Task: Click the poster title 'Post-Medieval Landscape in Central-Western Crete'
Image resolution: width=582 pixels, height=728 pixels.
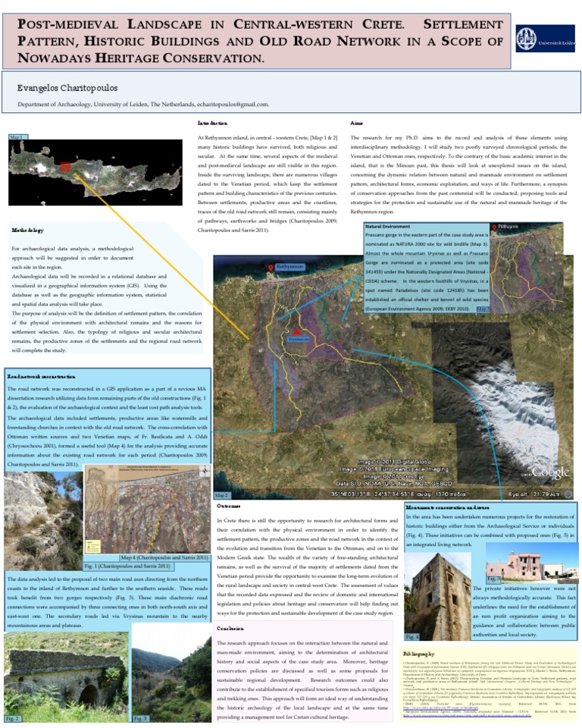Action: tap(260, 41)
